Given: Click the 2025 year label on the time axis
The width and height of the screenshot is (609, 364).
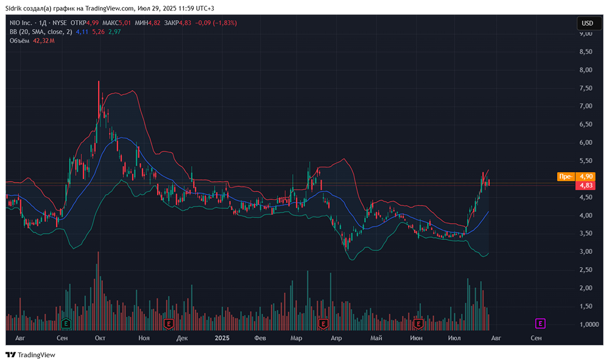Looking at the screenshot, I should coord(222,338).
